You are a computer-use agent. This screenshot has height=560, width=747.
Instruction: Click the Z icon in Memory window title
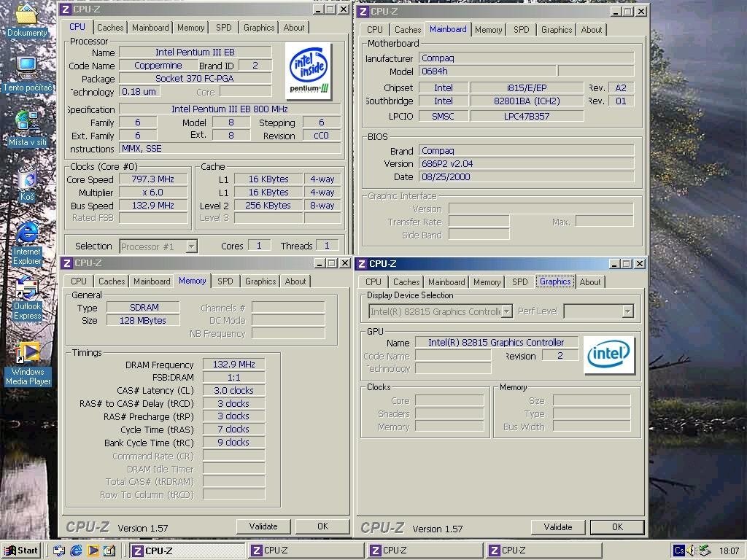click(x=67, y=263)
